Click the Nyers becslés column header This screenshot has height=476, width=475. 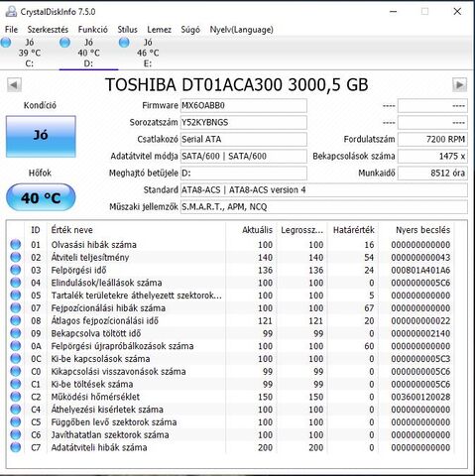click(416, 230)
